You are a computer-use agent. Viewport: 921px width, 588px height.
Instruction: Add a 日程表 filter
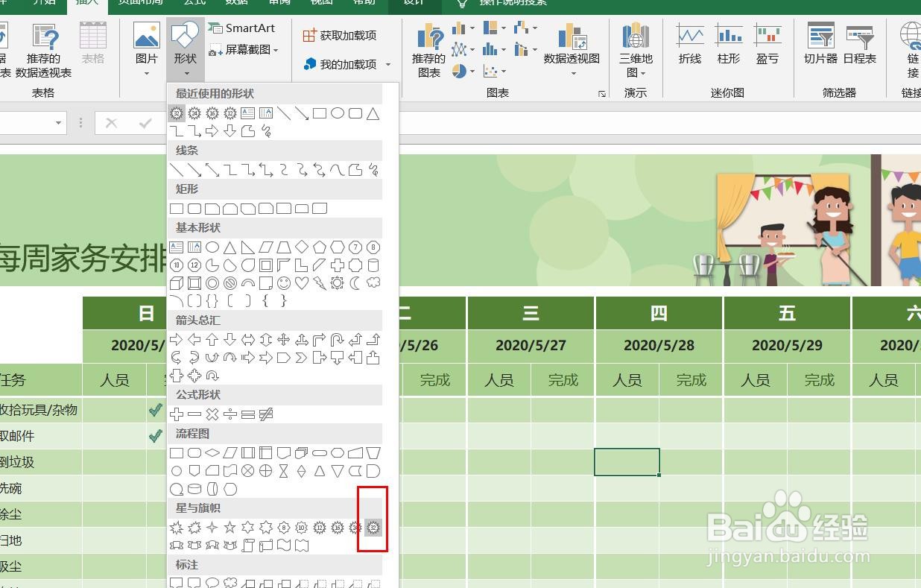860,43
